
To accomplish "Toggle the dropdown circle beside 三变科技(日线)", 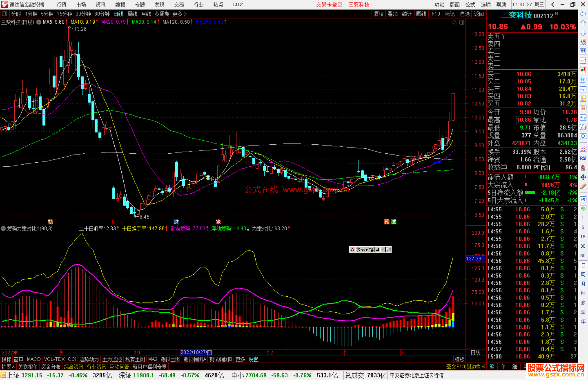I will 39,22.
